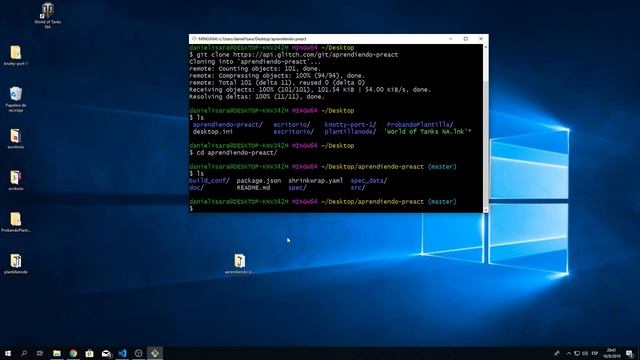Image resolution: width=640 pixels, height=360 pixels.
Task: Click "README.md" in the terminal listing
Action: coord(253,187)
